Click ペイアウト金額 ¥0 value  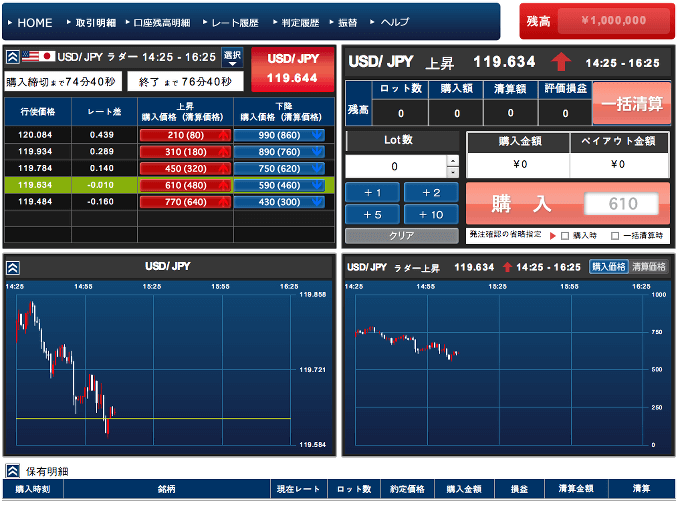click(619, 164)
